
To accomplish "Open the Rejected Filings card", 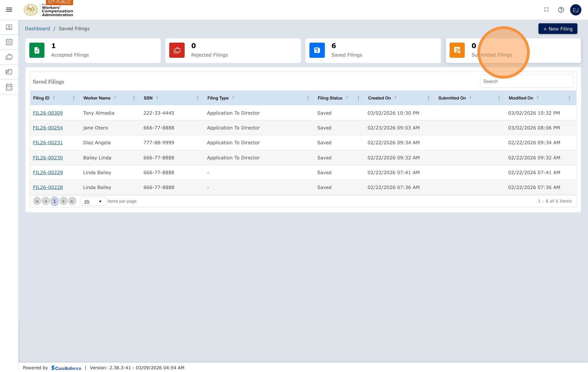I will point(233,51).
